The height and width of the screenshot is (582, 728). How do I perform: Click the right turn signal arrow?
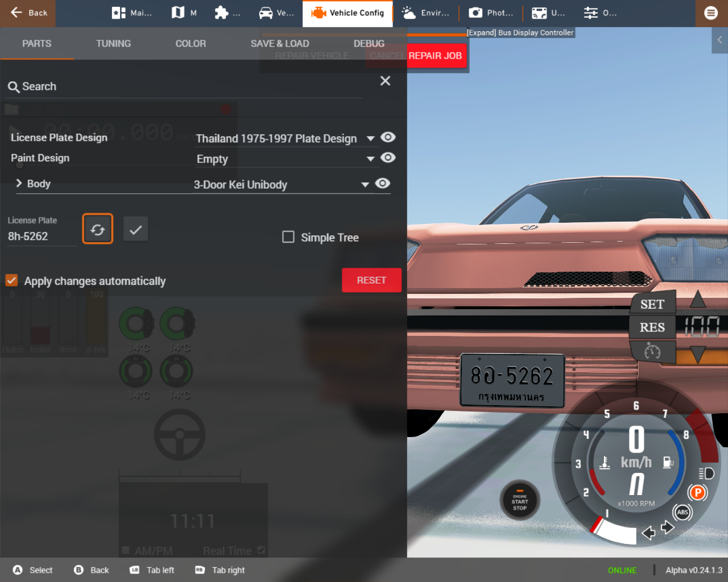coord(668,527)
